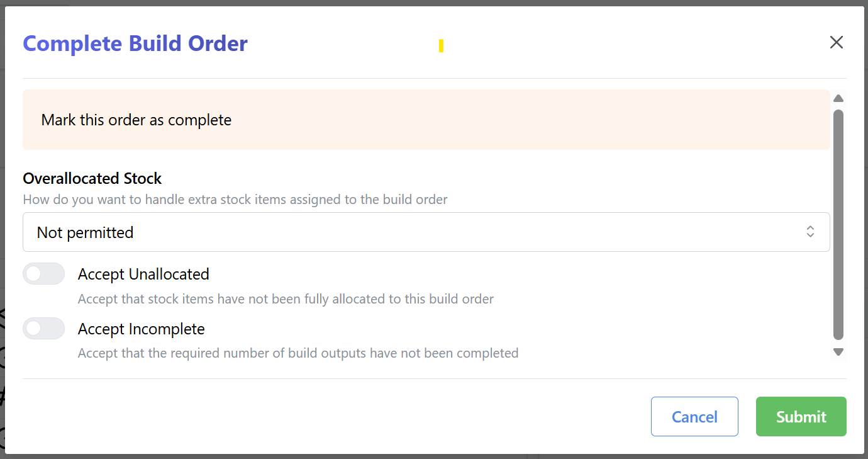This screenshot has height=459, width=868.
Task: Click the up-down chevron in Not permitted field
Action: (810, 232)
